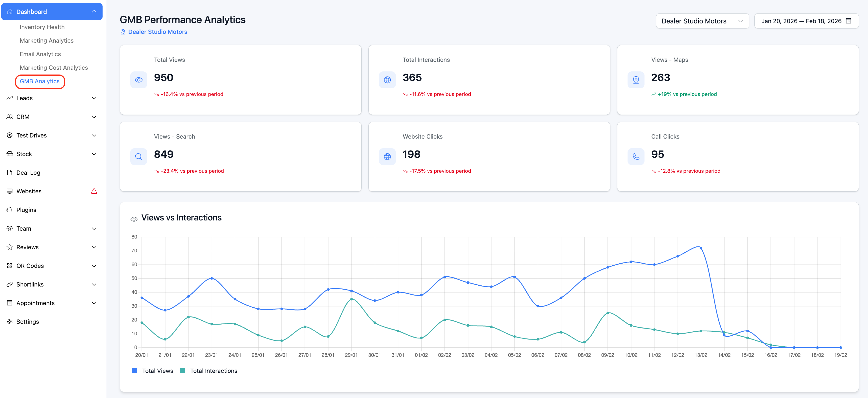Click the globe icon in Total Interactions card

coord(387,80)
